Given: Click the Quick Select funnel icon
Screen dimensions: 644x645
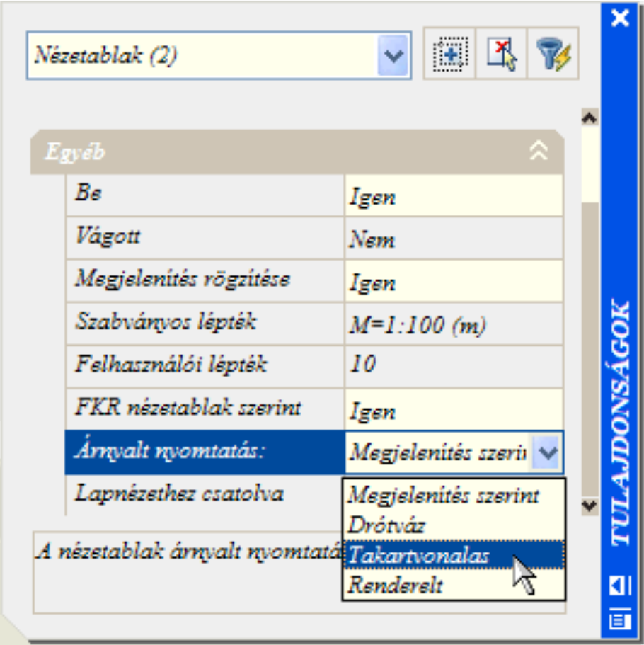Looking at the screenshot, I should tap(553, 54).
